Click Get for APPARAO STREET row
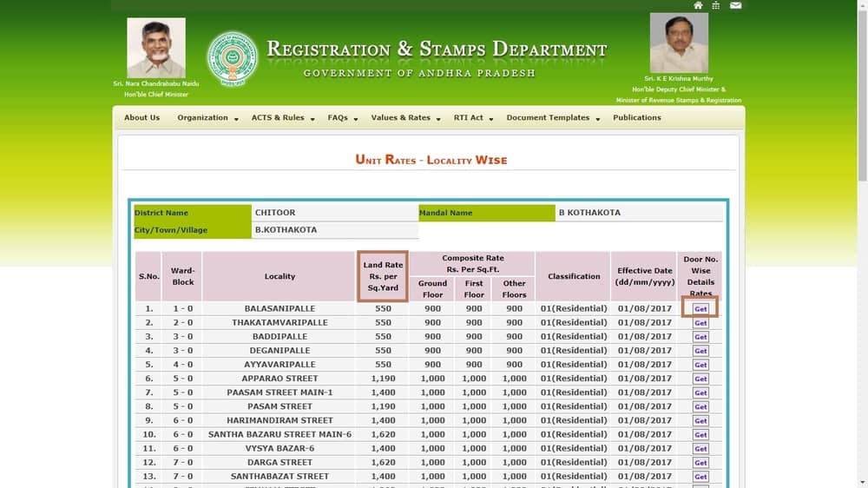 pos(700,379)
